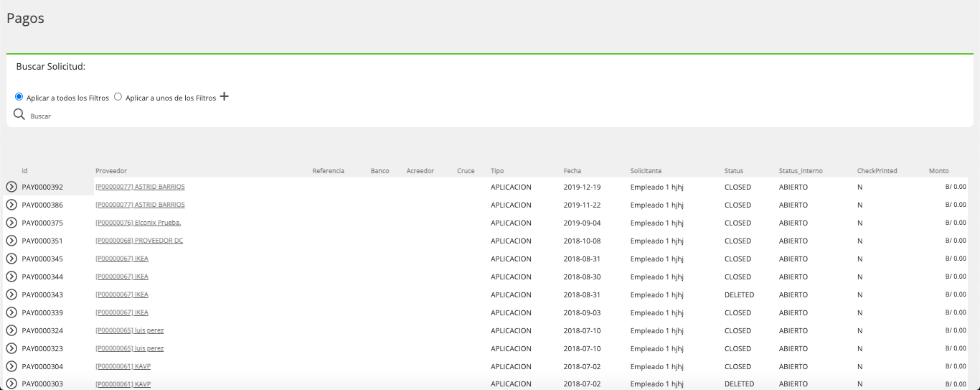Open ASTRID BARRIOS link in PAY0000386 row

coord(140,205)
